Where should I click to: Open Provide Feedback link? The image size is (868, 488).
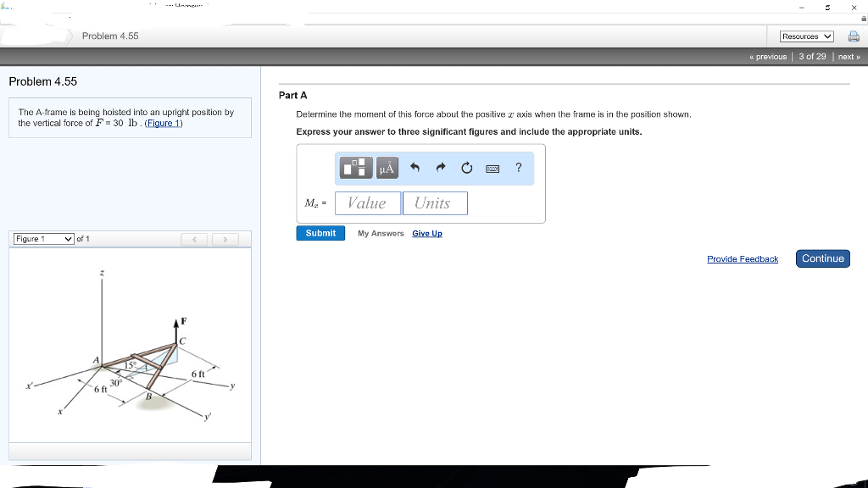[x=743, y=259]
